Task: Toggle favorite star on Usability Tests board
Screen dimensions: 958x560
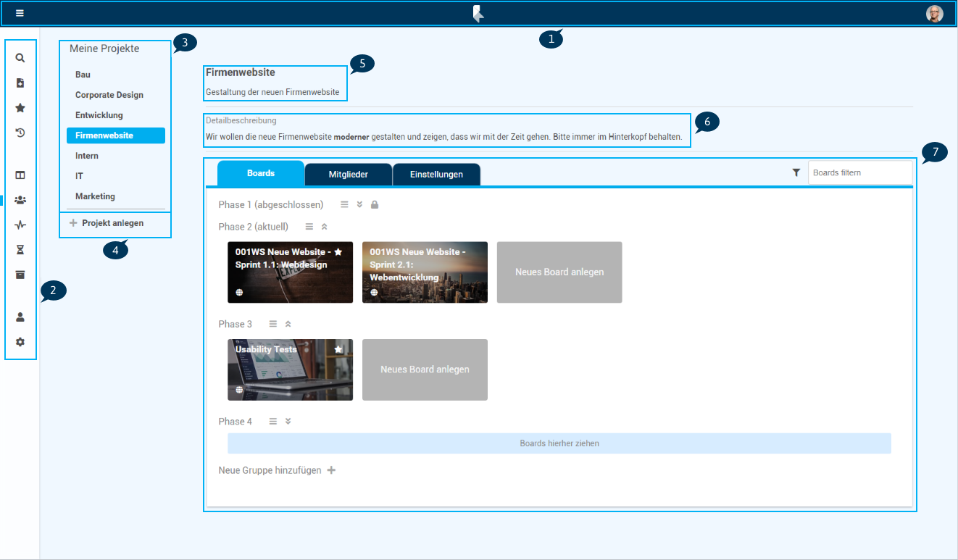Action: 338,349
